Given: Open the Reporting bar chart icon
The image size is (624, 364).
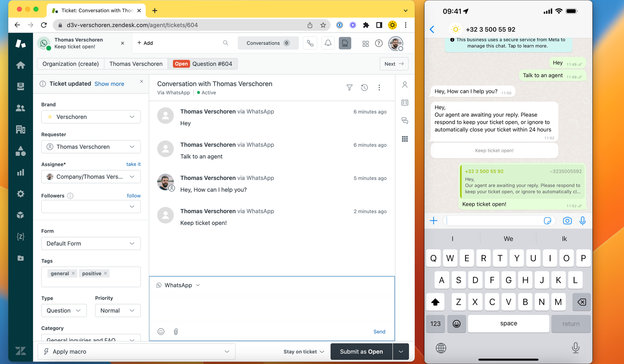Looking at the screenshot, I should click(21, 172).
